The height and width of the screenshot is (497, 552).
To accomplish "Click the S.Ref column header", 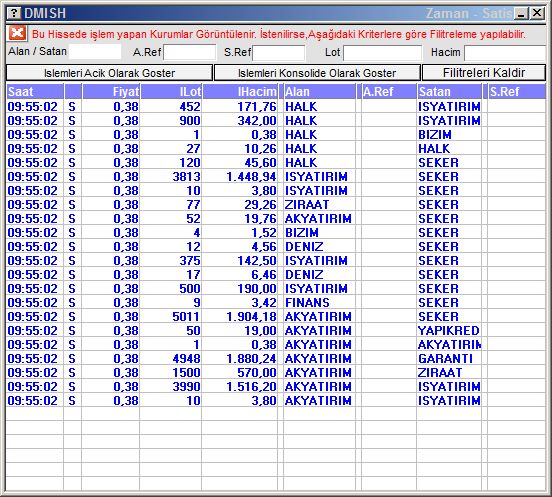I will [517, 92].
